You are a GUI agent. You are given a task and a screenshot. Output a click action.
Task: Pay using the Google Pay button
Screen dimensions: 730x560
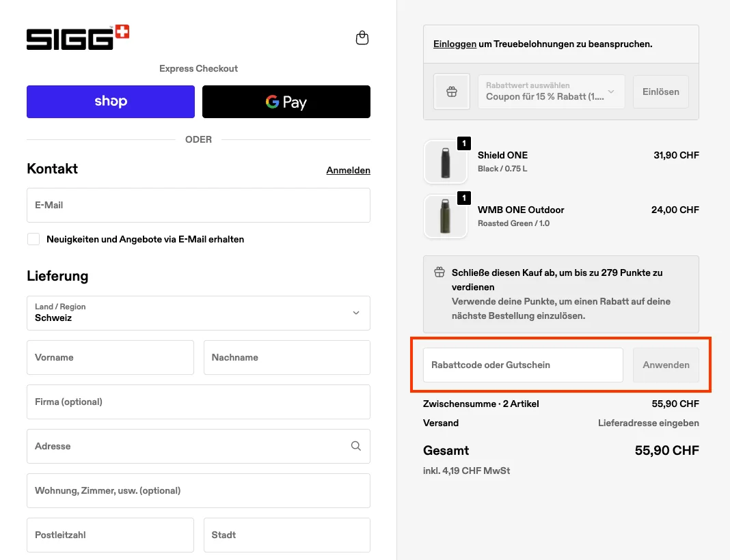286,102
